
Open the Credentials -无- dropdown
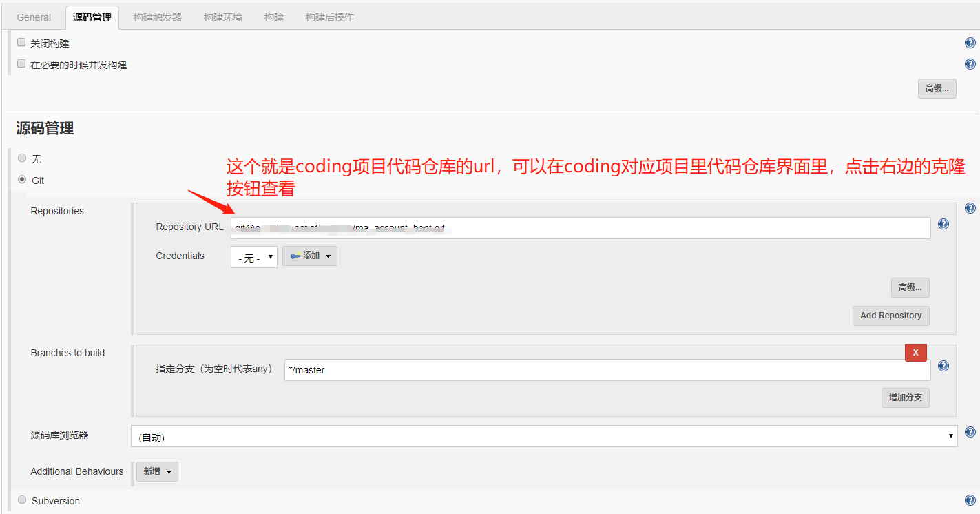[x=252, y=256]
